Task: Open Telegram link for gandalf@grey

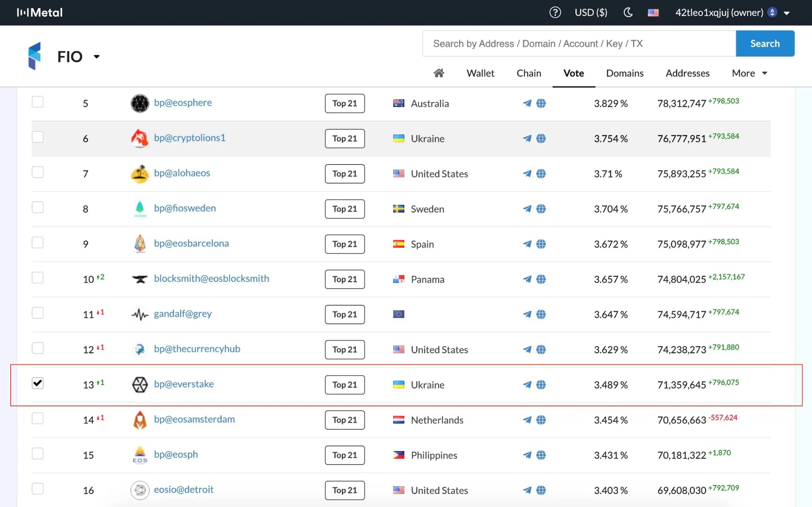Action: pyautogui.click(x=527, y=314)
